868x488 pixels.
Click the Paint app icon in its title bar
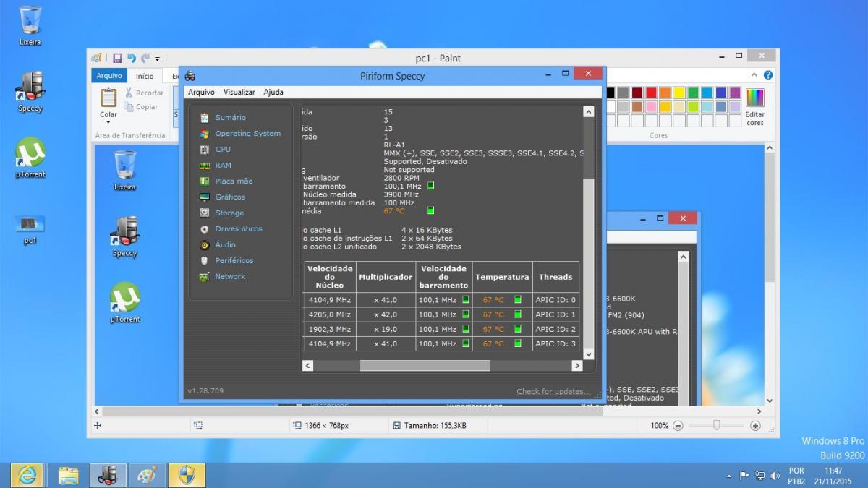pos(97,58)
